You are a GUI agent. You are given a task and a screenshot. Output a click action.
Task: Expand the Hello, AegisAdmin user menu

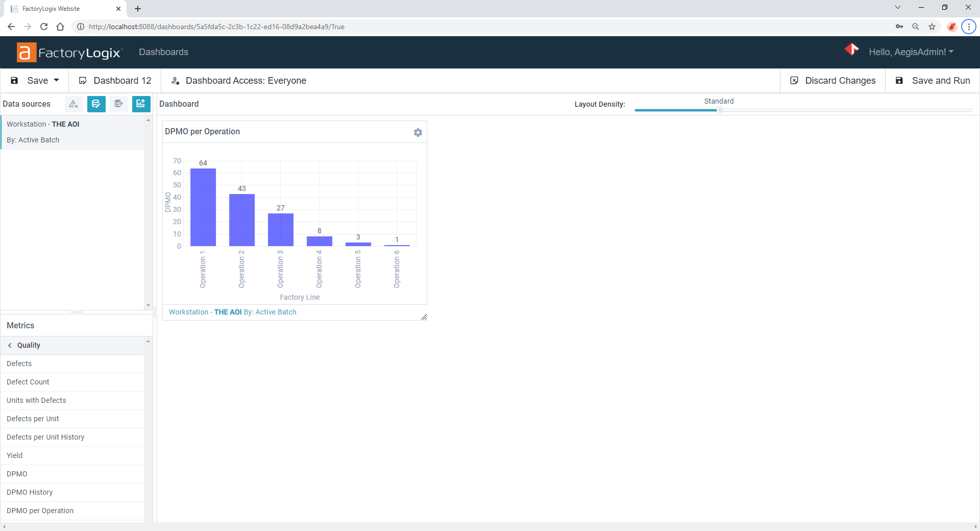911,52
